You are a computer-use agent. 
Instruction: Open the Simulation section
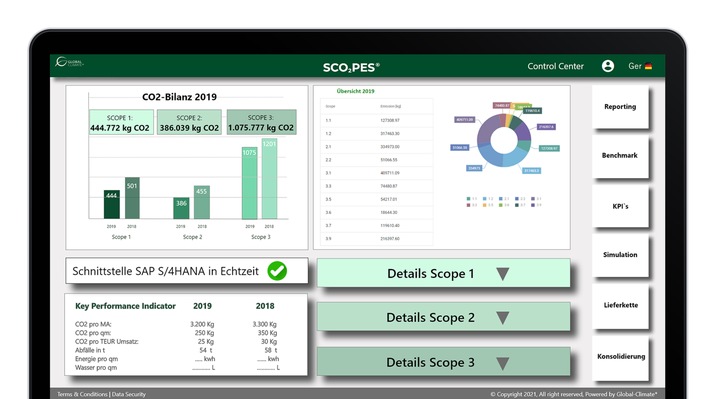point(620,255)
